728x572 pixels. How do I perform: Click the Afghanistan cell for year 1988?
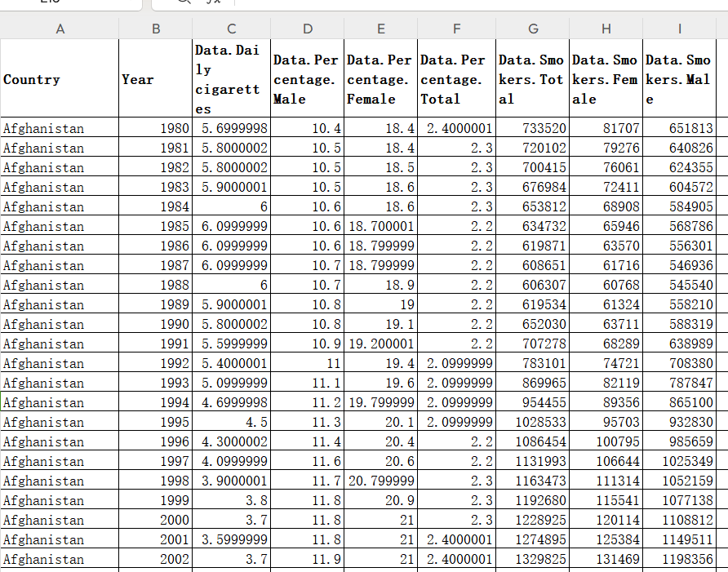[x=60, y=284]
